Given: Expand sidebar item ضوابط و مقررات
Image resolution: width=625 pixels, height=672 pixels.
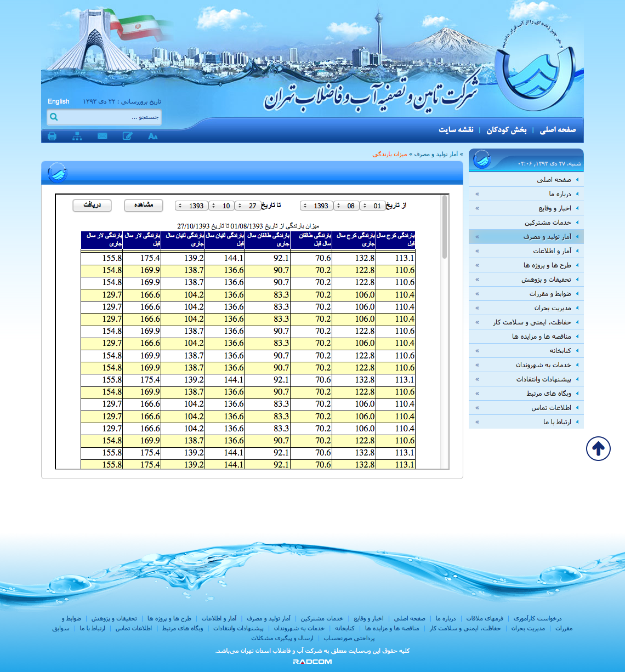Looking at the screenshot, I should pyautogui.click(x=526, y=294).
